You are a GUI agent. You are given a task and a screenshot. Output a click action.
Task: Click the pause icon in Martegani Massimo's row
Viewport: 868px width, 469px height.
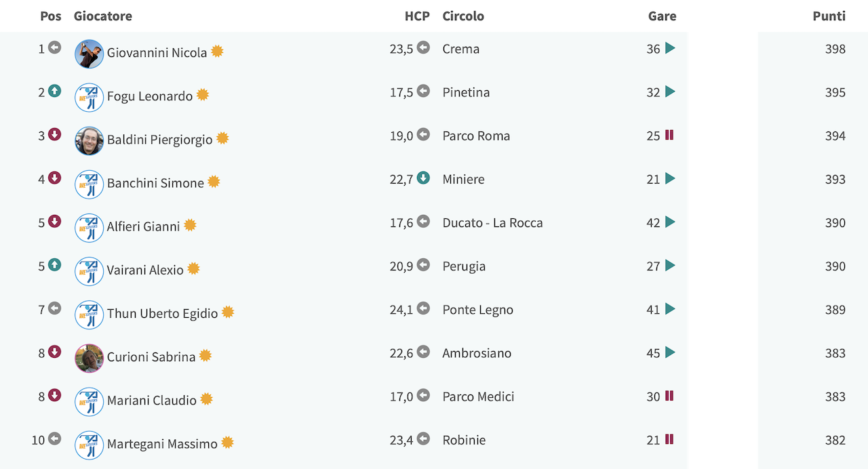click(x=669, y=439)
